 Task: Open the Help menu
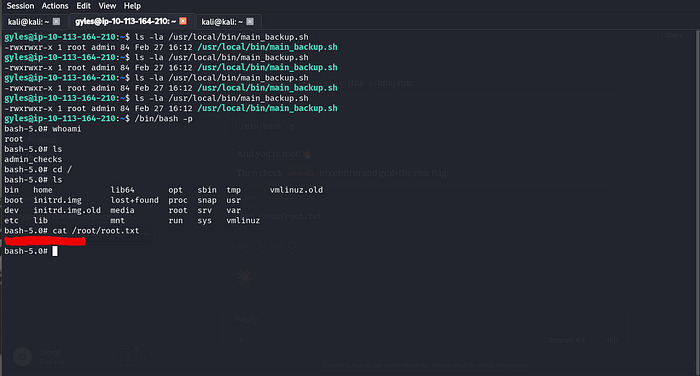(132, 6)
